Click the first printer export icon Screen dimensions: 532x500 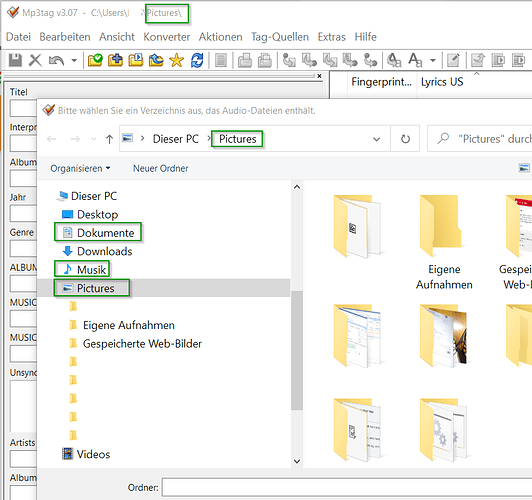[x=245, y=60]
